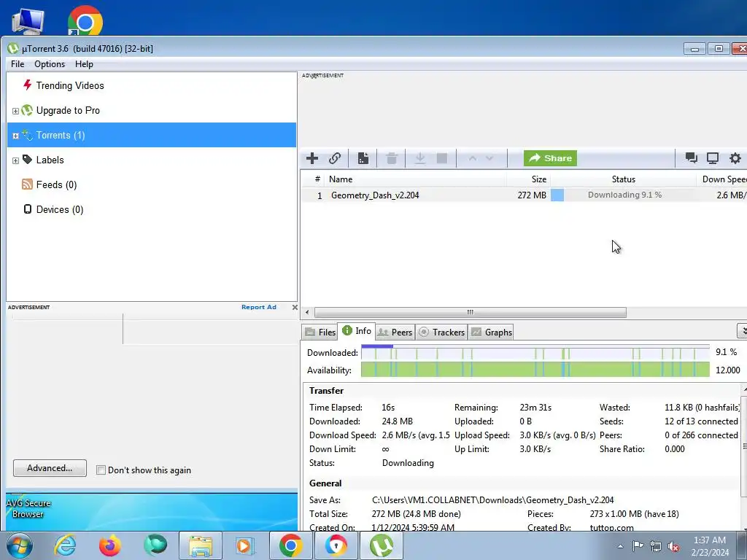Open the File menu
Screen dimensions: 747x560
(18, 64)
